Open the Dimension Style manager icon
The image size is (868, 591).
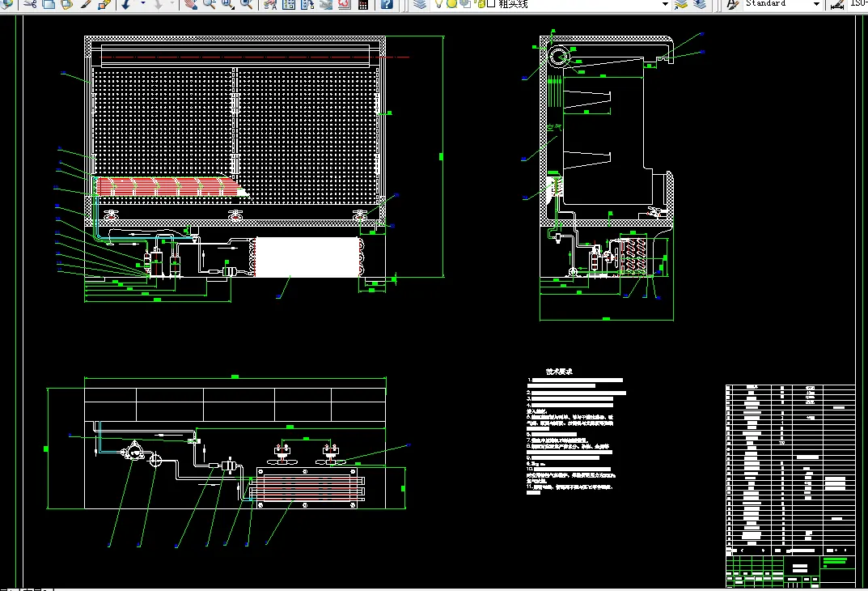click(837, 3)
